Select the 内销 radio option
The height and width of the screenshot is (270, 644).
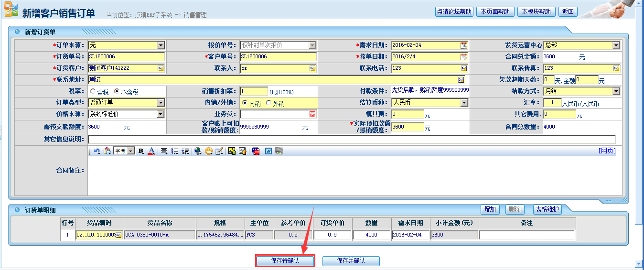click(x=245, y=103)
